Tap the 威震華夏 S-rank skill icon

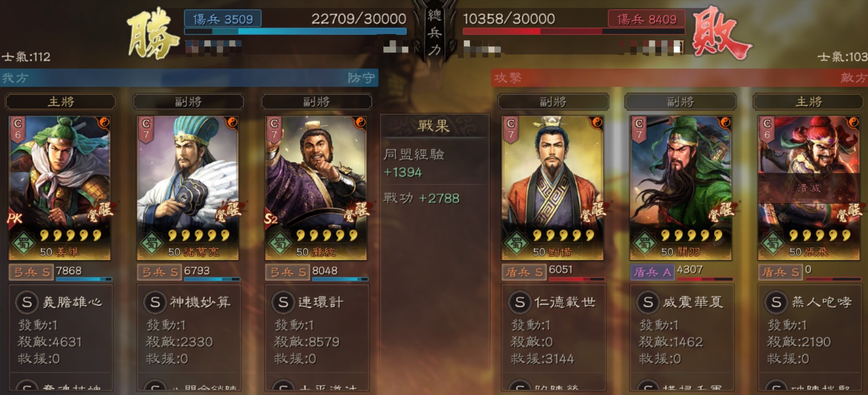coord(648,302)
